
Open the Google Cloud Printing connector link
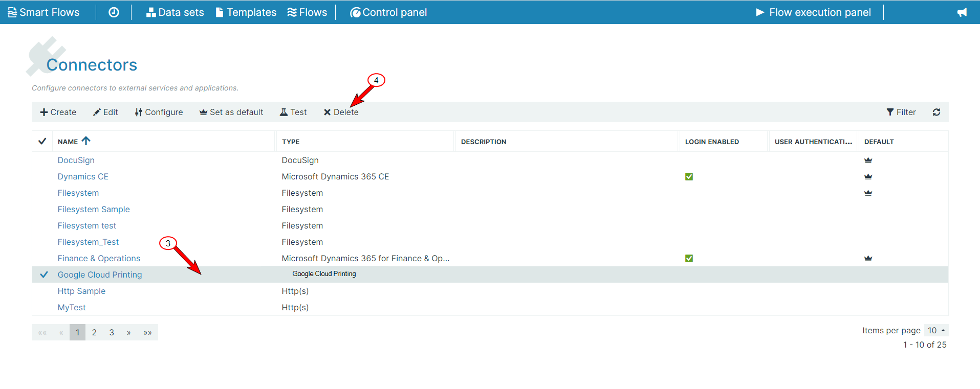[100, 274]
